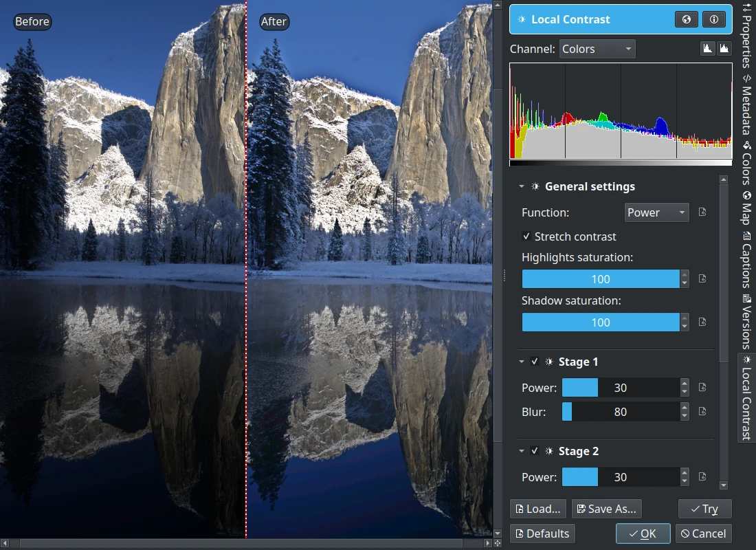Uncheck the Stretch contrast option
The width and height of the screenshot is (756, 550).
pyautogui.click(x=526, y=236)
